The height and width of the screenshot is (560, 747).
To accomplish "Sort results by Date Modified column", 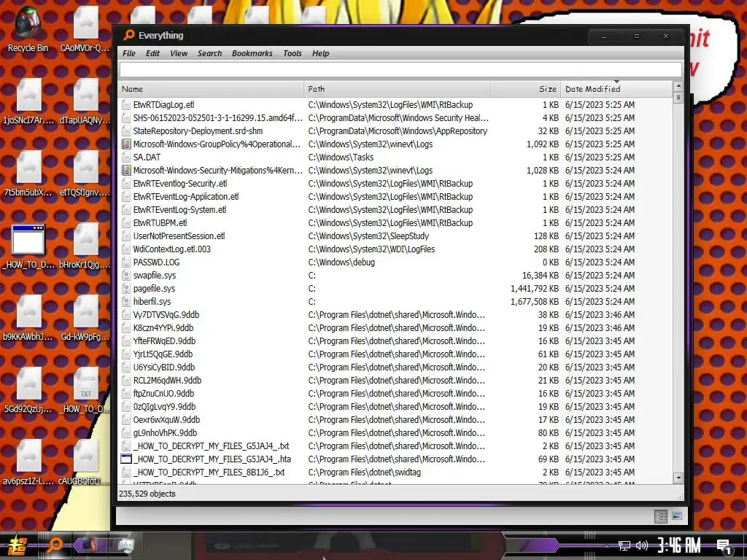I will 616,89.
